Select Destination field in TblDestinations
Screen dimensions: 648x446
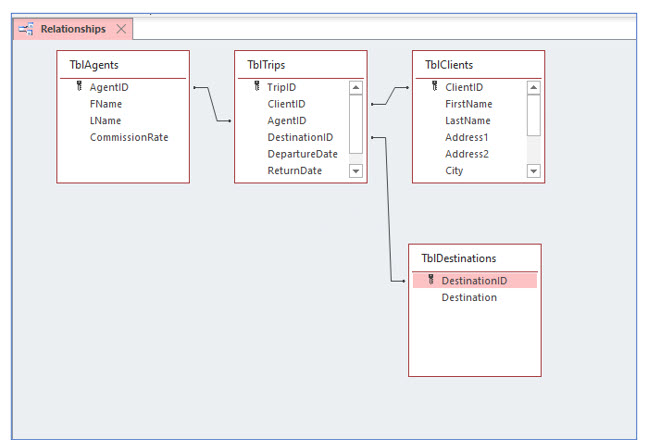(x=469, y=298)
